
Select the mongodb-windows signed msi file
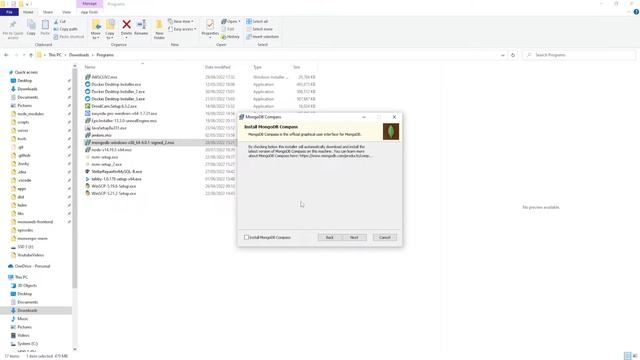[133, 142]
